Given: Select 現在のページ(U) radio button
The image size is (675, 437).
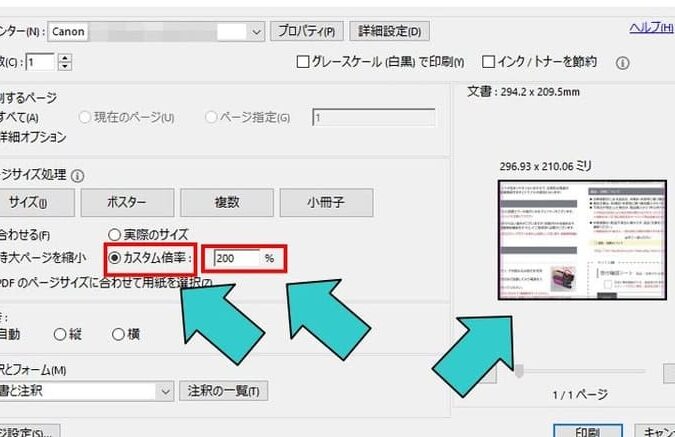Looking at the screenshot, I should pyautogui.click(x=85, y=117).
